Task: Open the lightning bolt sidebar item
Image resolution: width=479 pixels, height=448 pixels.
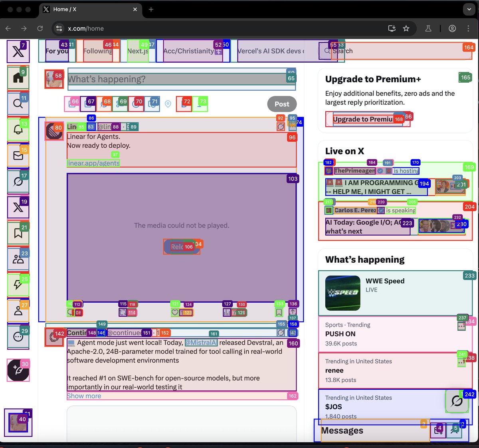Action: [x=18, y=285]
